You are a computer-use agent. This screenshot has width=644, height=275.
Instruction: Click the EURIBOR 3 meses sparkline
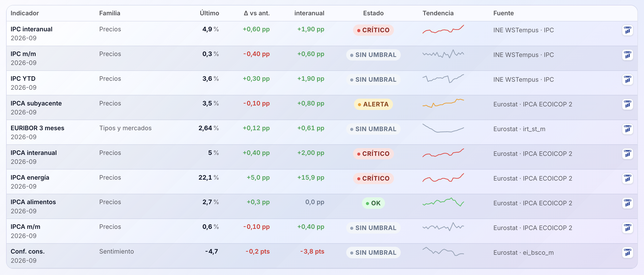(x=443, y=128)
